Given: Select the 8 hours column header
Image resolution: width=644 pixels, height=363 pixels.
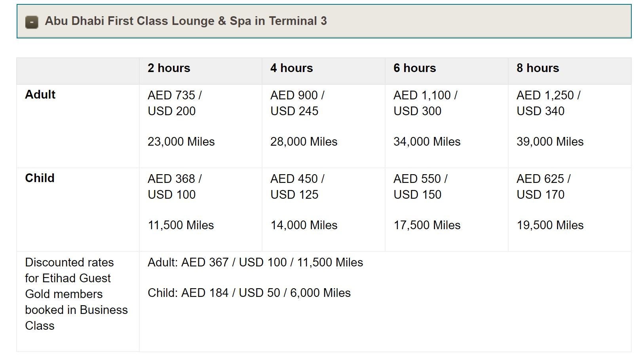Looking at the screenshot, I should coord(538,68).
